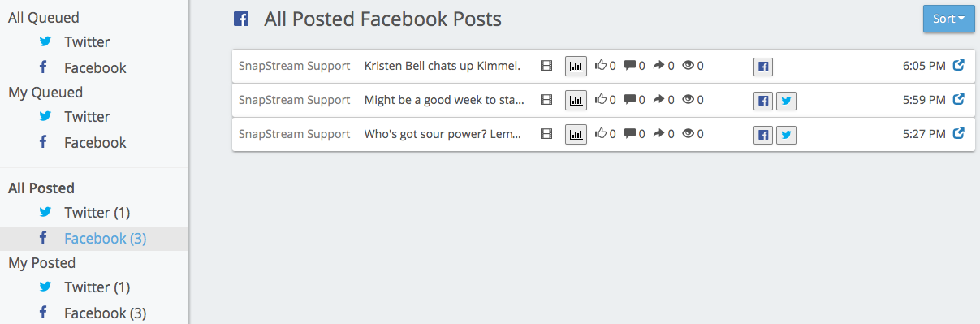Open external link for 6:05 PM post
The width and height of the screenshot is (980, 324).
point(958,66)
